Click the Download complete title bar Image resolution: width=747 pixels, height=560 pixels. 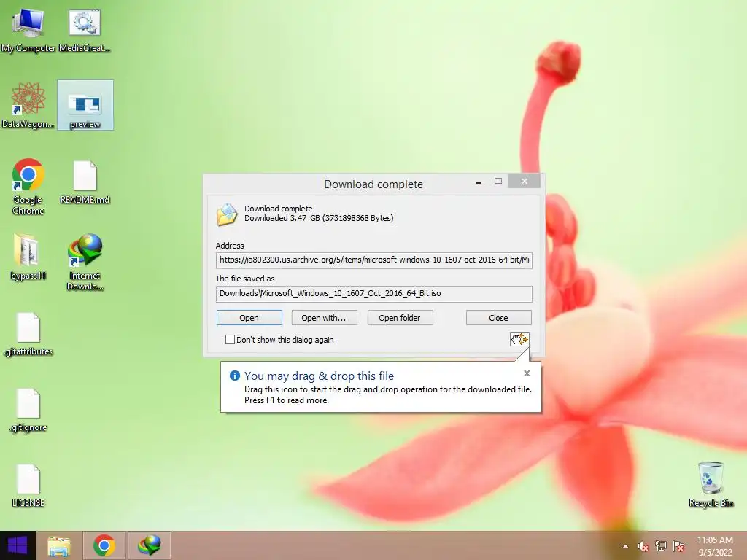(x=373, y=184)
